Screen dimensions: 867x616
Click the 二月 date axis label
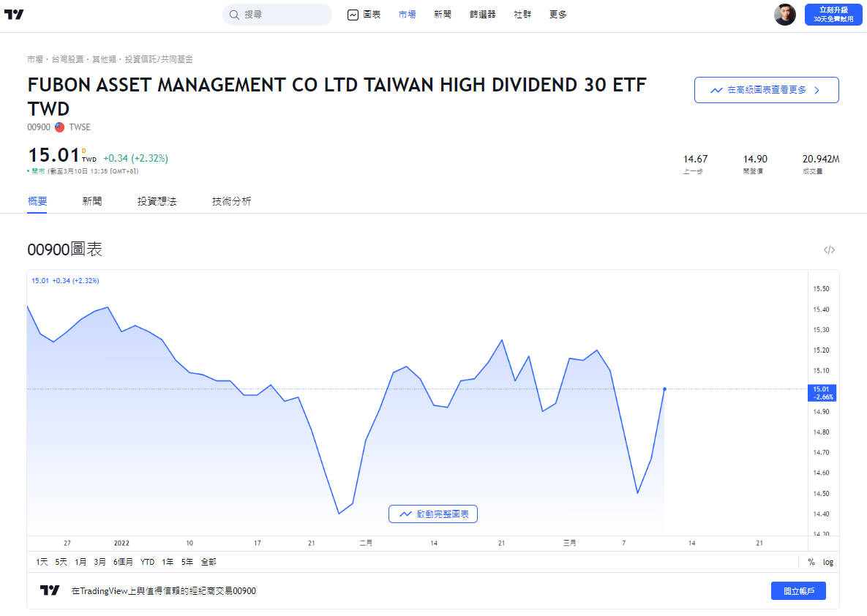point(366,543)
